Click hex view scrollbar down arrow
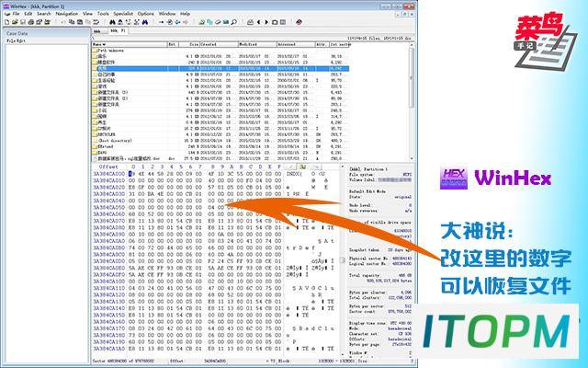 tap(342, 354)
